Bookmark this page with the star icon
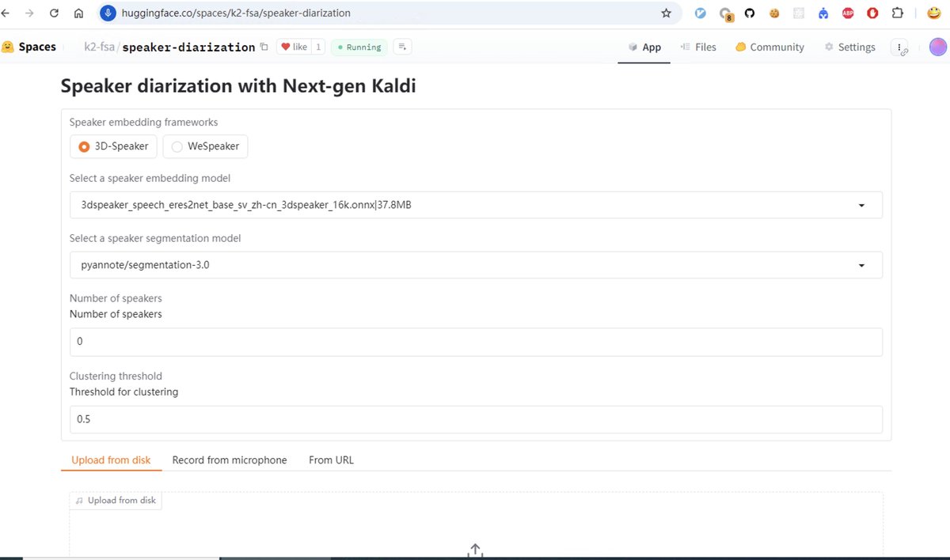Viewport: 950px width, 560px height. pos(666,13)
